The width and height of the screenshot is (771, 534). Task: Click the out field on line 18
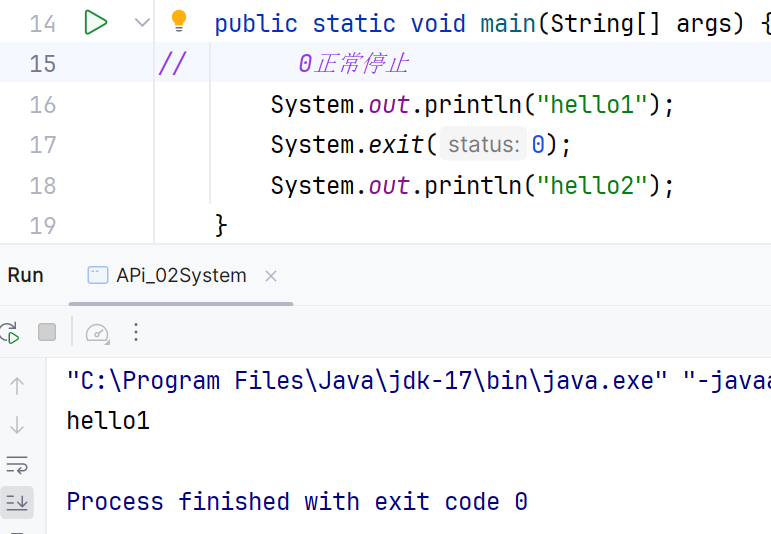tap(389, 186)
